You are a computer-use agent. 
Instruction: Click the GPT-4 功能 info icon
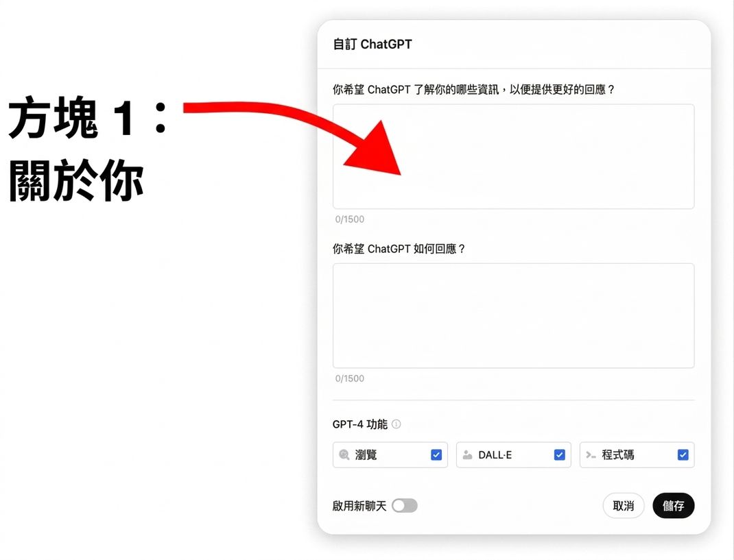click(396, 424)
